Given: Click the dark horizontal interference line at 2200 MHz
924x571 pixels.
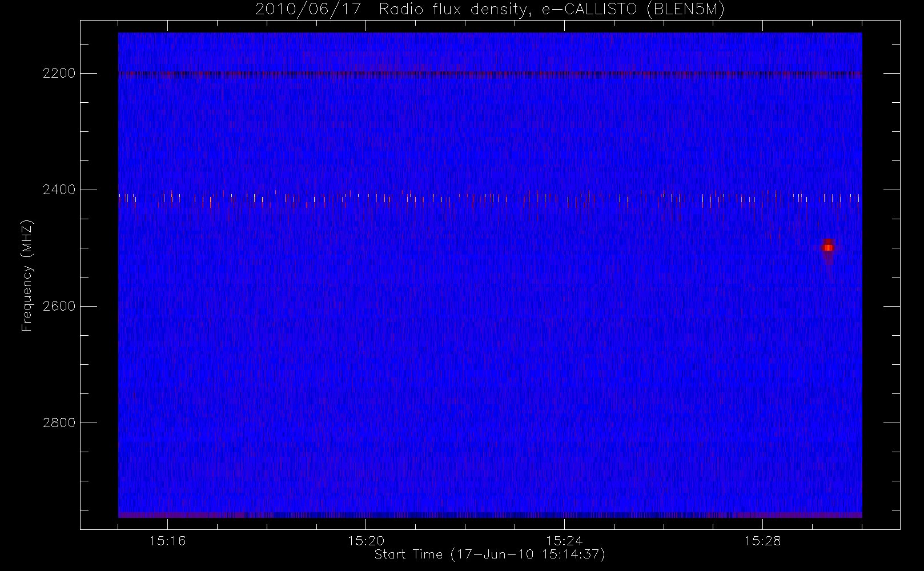Looking at the screenshot, I should point(489,74).
